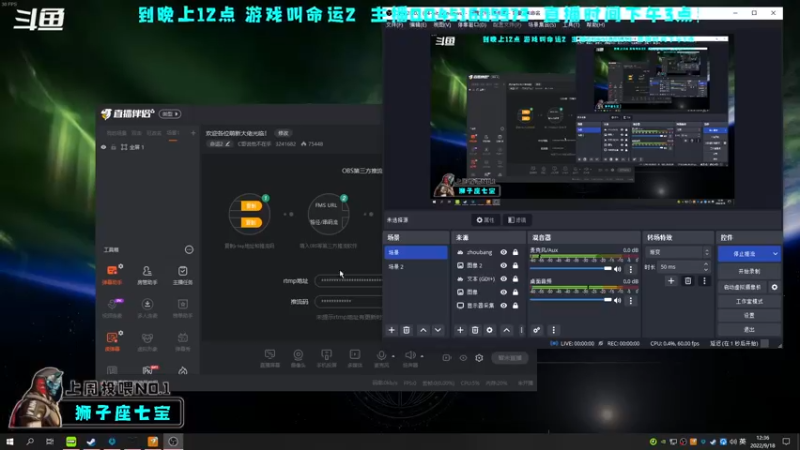Open Windows taskbar search
This screenshot has height=450, width=800.
(30, 441)
